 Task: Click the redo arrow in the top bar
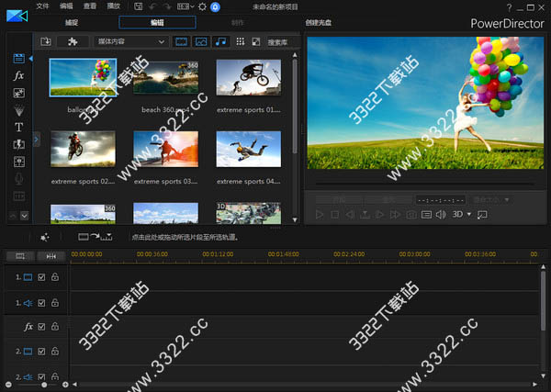[x=166, y=6]
